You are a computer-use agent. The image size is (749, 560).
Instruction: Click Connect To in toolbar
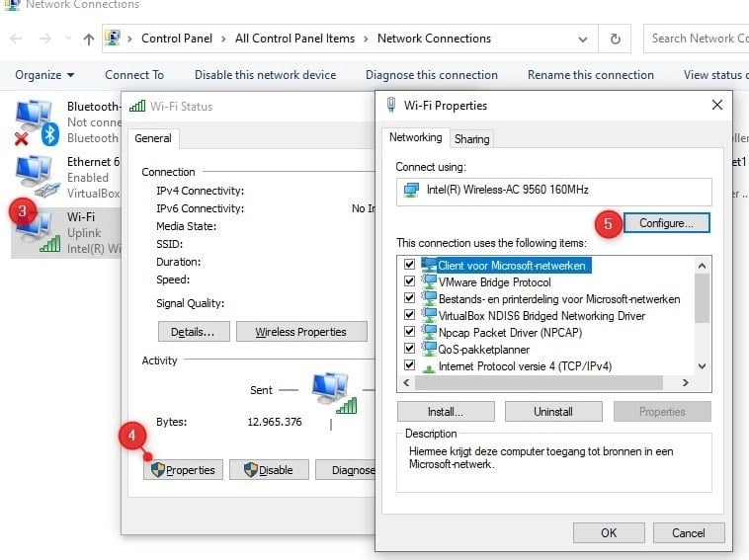[134, 75]
